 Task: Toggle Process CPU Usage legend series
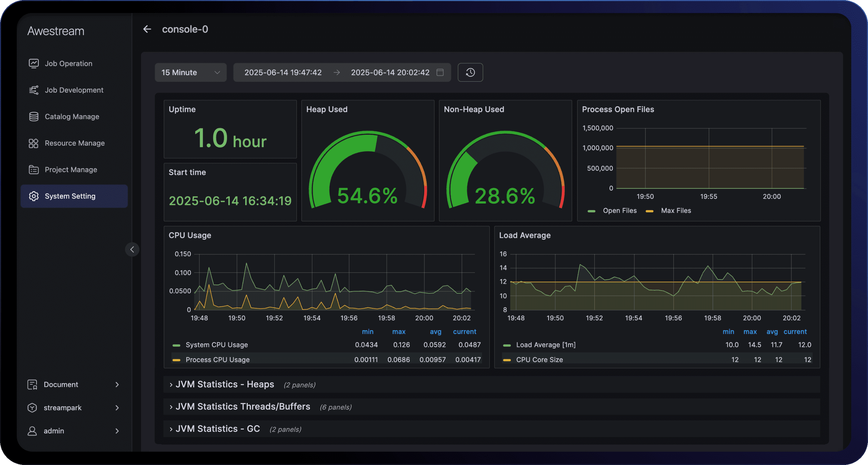217,360
